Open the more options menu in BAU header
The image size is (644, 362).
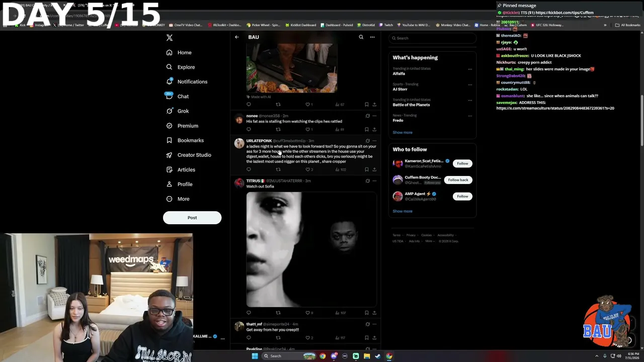pyautogui.click(x=372, y=37)
